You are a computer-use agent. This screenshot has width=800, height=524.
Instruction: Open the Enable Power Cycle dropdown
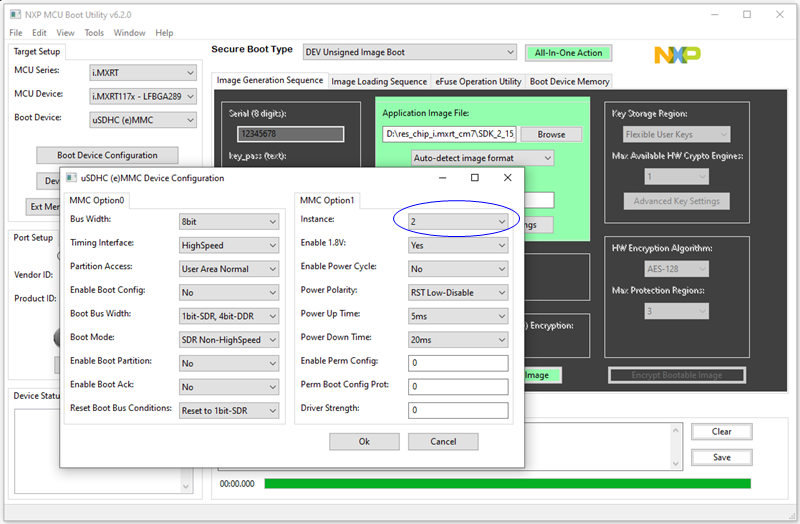point(458,269)
